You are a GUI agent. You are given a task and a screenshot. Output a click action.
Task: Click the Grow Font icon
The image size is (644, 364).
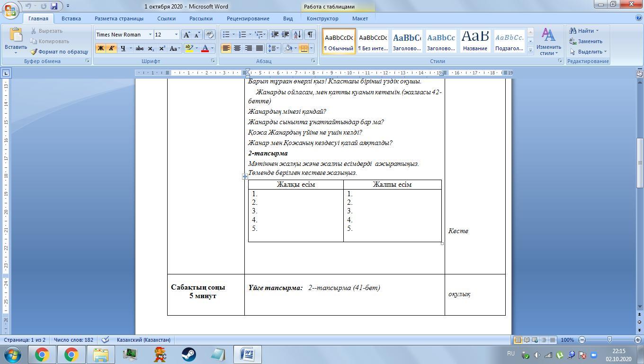187,35
